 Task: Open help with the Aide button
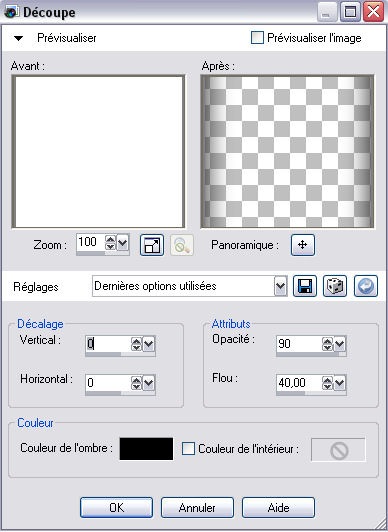[278, 508]
